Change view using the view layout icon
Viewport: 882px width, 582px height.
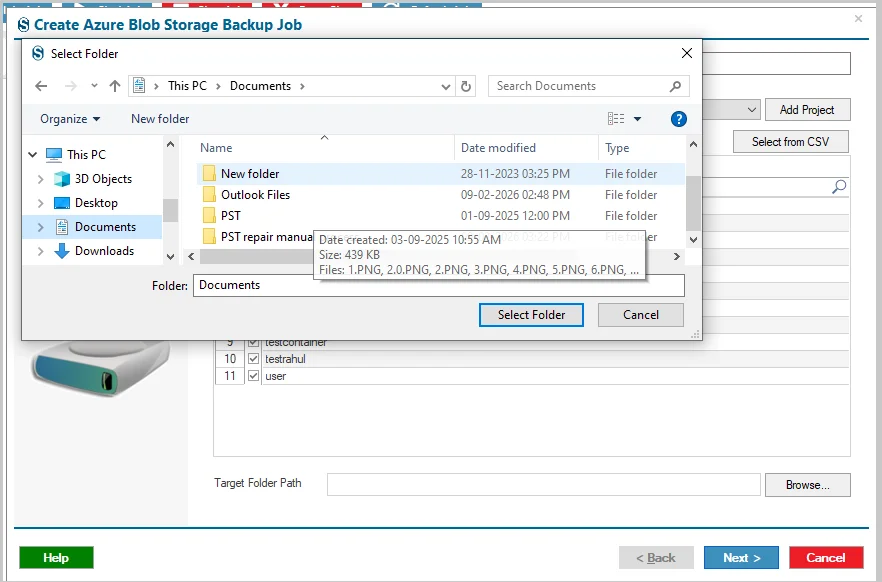click(616, 119)
